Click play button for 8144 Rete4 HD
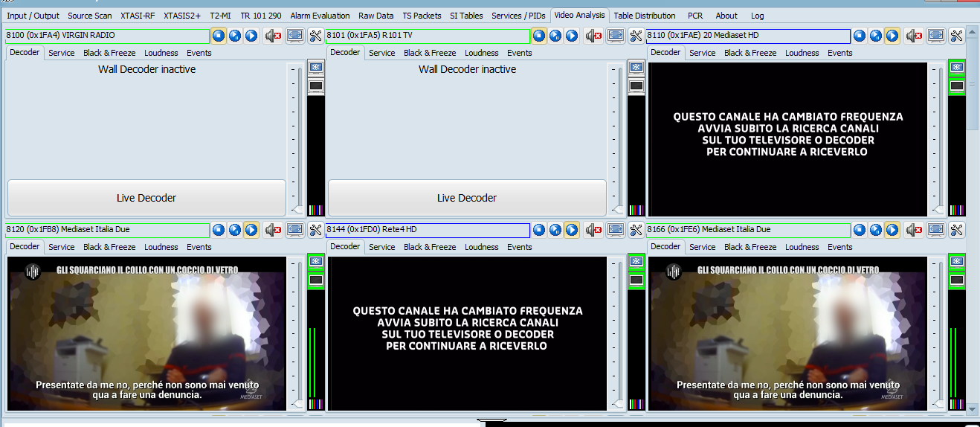Image resolution: width=980 pixels, height=427 pixels. pos(572,230)
